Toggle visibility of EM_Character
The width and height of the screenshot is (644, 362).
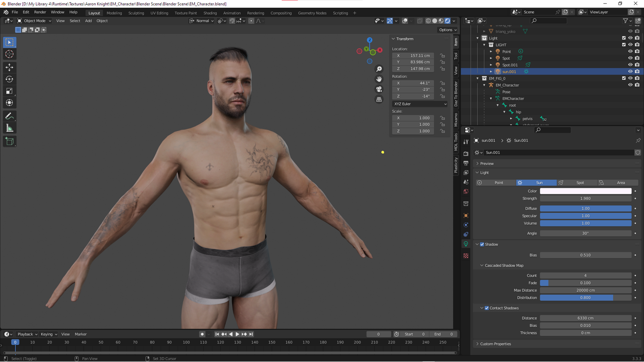coord(630,85)
